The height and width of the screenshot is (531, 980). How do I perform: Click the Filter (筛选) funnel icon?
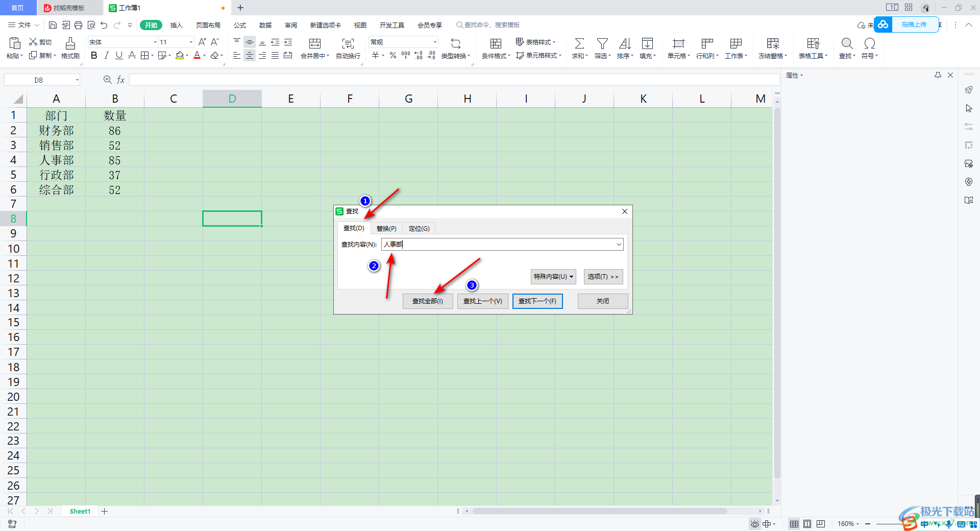[602, 43]
